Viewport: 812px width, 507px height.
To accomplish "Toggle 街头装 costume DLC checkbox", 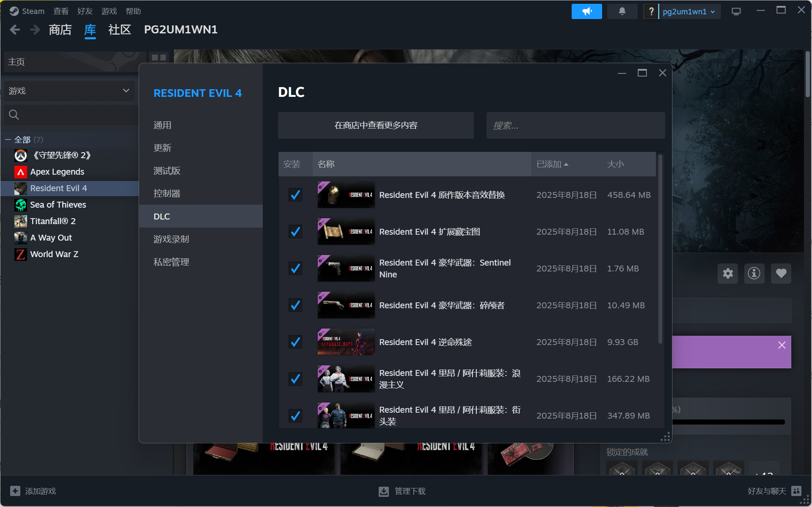I will coord(295,416).
